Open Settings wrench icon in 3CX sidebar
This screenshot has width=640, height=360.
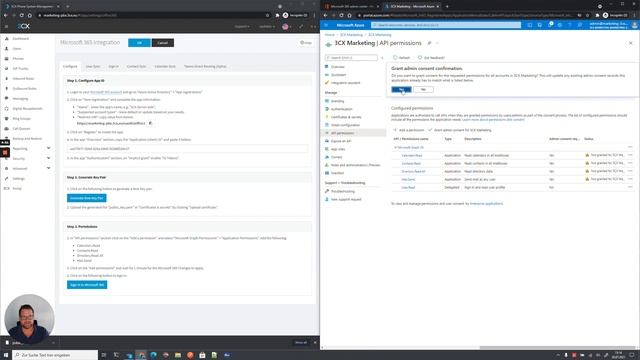click(7, 178)
